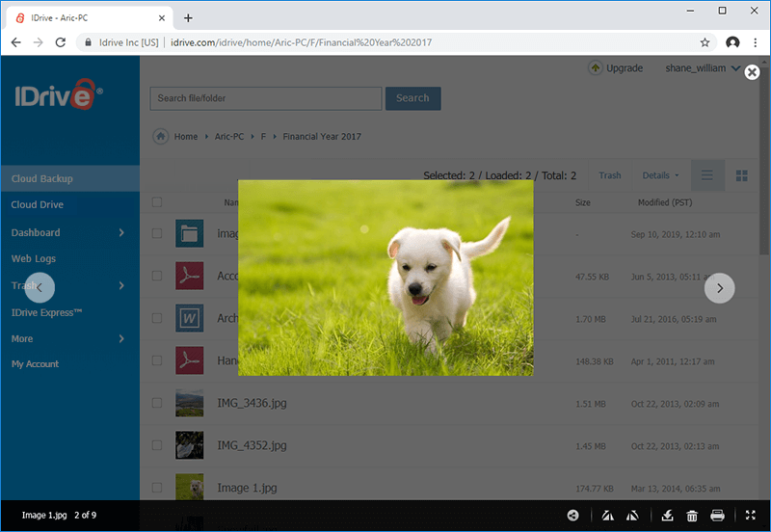Open the shane_william account dropdown

pos(703,68)
